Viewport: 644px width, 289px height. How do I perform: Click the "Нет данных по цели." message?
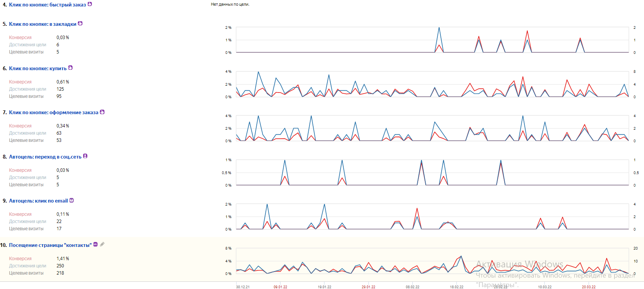(230, 5)
